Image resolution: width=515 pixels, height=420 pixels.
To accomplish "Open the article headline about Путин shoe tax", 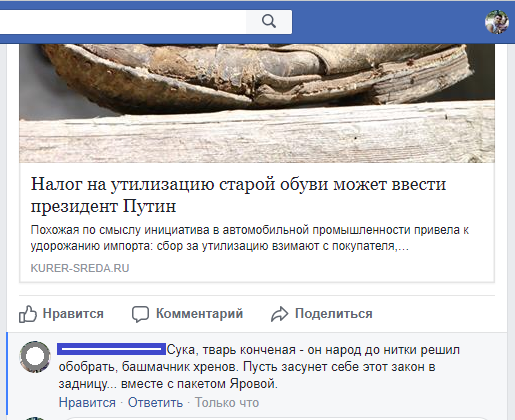I will coord(238,195).
